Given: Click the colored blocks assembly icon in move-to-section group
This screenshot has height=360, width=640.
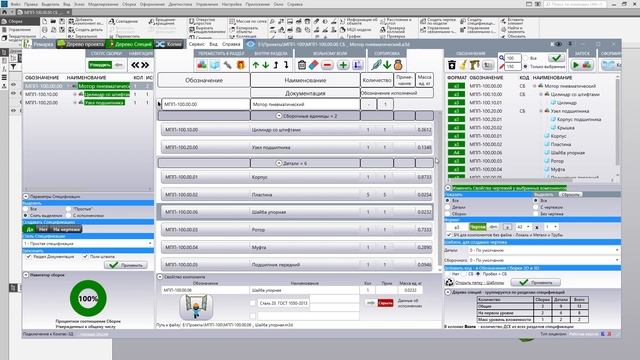Looking at the screenshot, I should tap(202, 65).
